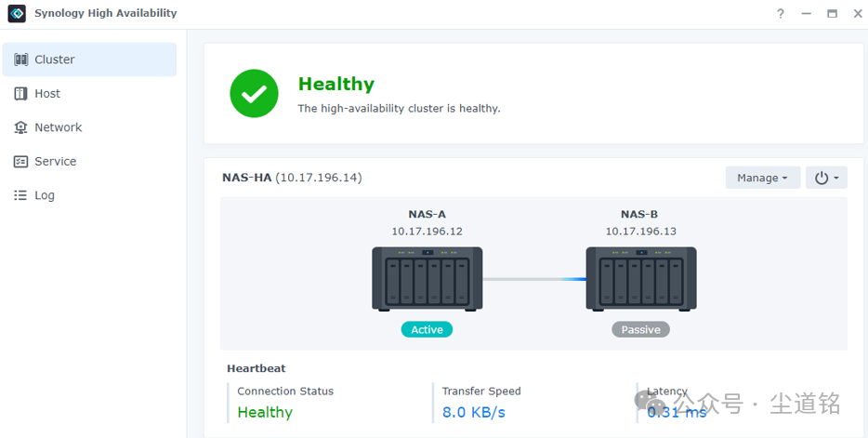Click the Active status badge
Viewport: 868px width, 438px height.
pyautogui.click(x=427, y=329)
